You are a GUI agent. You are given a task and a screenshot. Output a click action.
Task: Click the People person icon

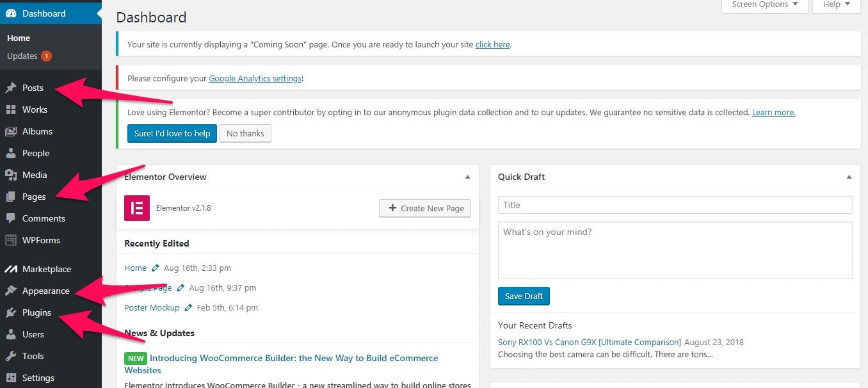11,153
